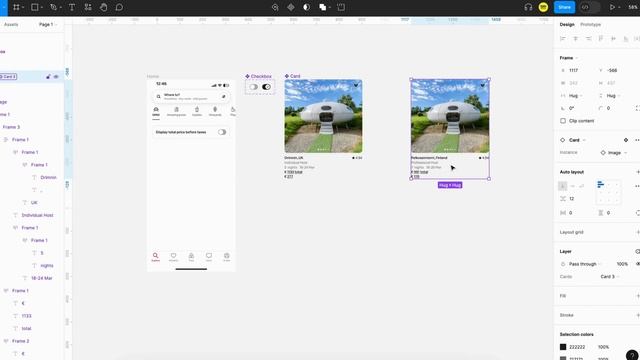This screenshot has height=360, width=640.
Task: Click the Align horizontal centers icon
Action: click(576, 38)
